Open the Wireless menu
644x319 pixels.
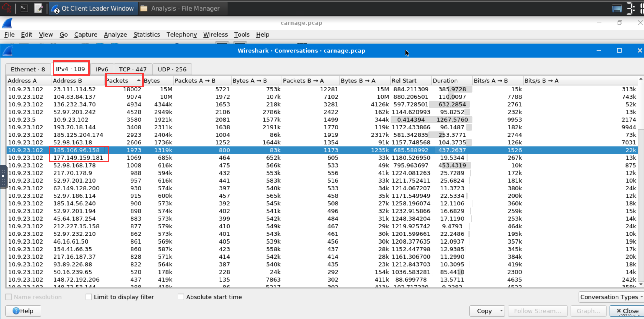point(215,34)
